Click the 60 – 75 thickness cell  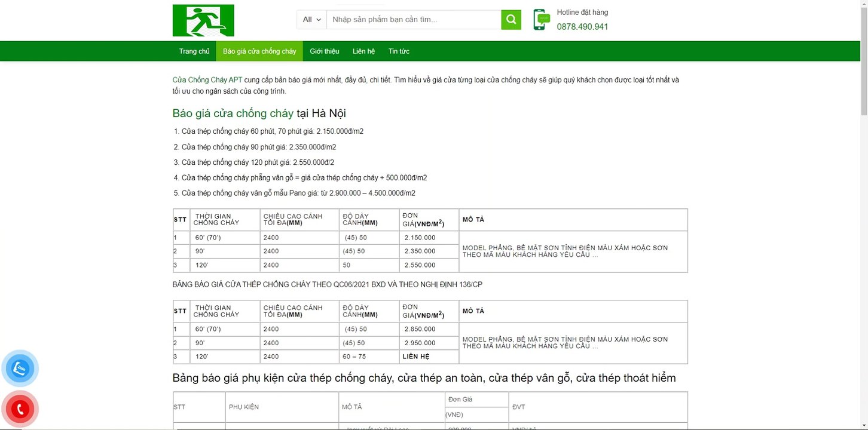pos(369,357)
